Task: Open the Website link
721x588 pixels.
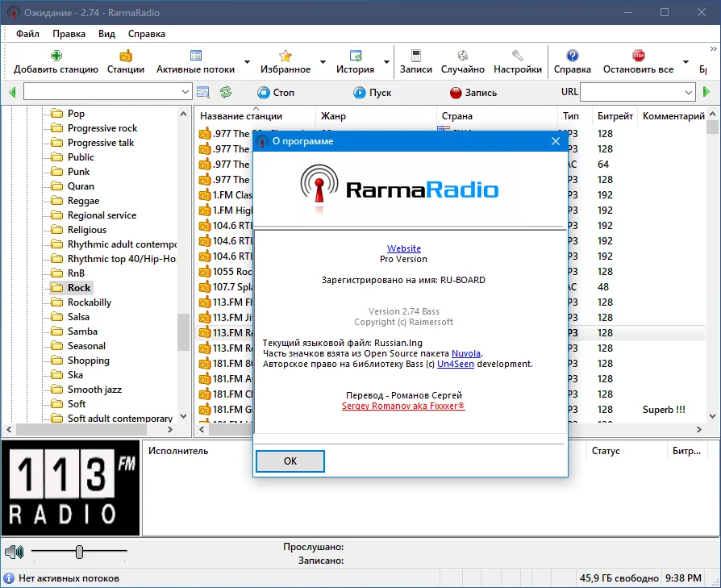Action: tap(404, 248)
